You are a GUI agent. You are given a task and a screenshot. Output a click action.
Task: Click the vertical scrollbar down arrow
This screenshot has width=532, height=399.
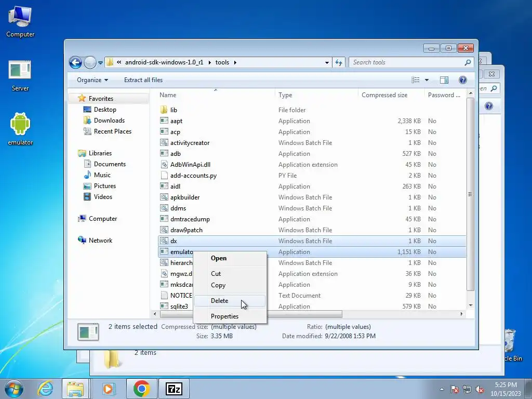point(471,305)
